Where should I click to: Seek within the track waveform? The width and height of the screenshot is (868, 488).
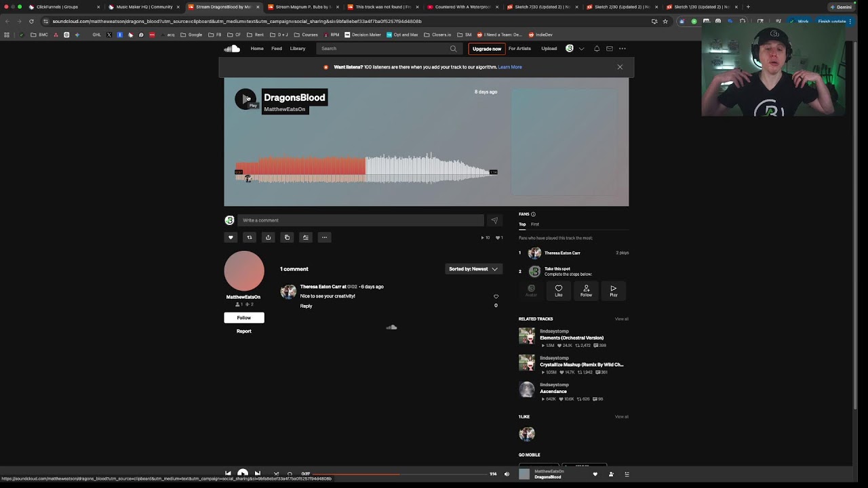366,169
